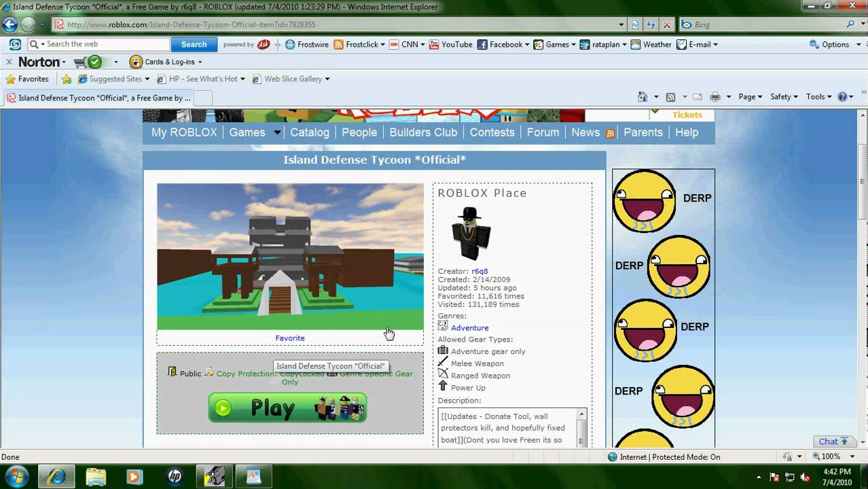The height and width of the screenshot is (489, 868).
Task: Open the creator r6q8 profile link
Action: (480, 271)
